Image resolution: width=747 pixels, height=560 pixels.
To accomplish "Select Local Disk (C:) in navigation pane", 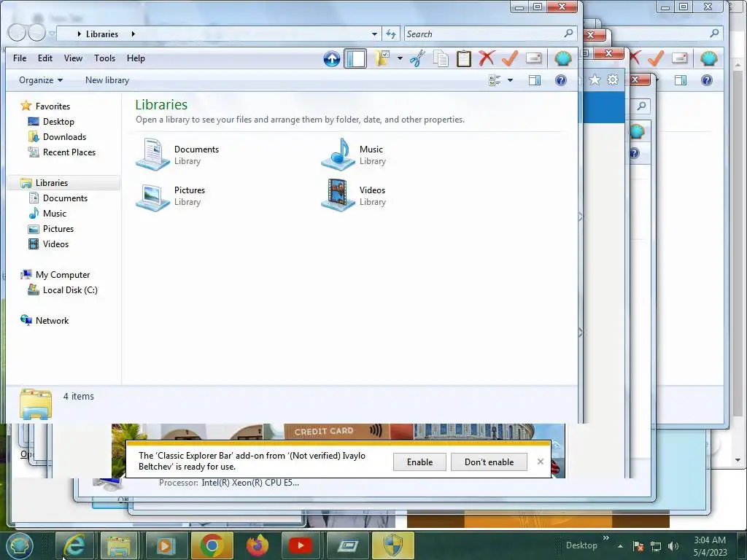I will [x=69, y=290].
